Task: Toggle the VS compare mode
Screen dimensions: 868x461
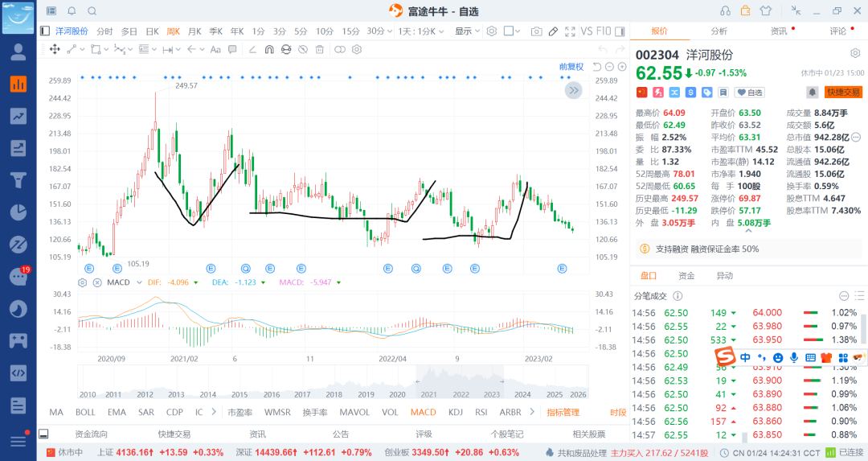Action: 587,31
